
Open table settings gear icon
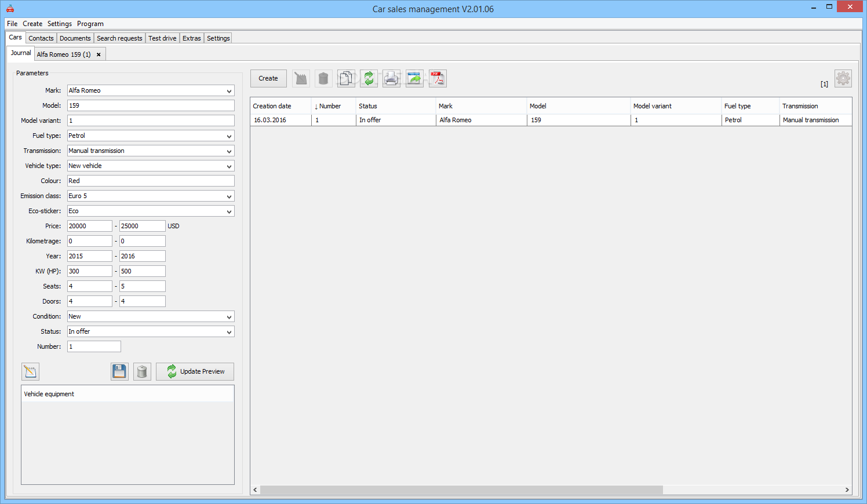(843, 78)
